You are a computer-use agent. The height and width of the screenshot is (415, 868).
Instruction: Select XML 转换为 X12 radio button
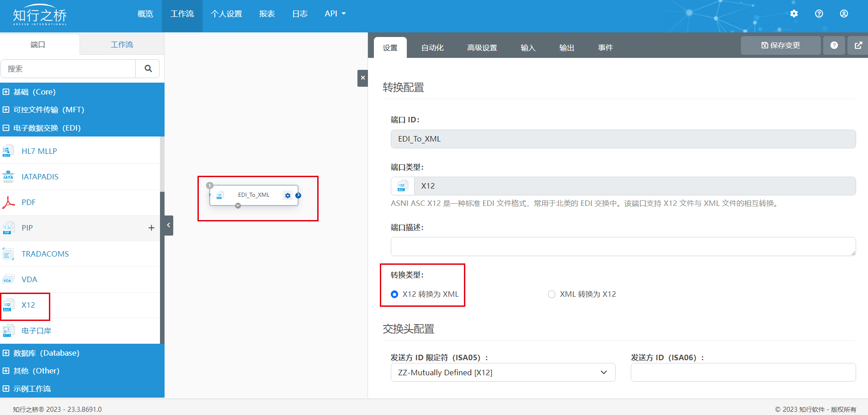click(x=552, y=294)
